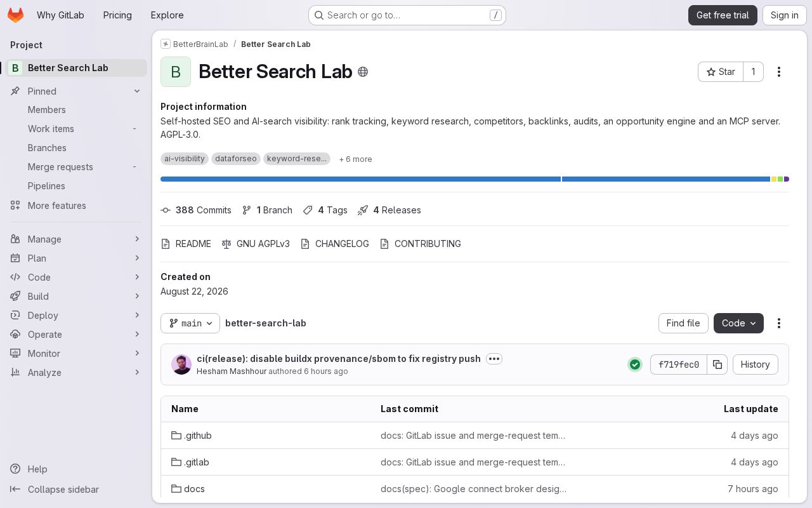812x508 pixels.
Task: Open Merge requests in sidebar
Action: coord(76,167)
